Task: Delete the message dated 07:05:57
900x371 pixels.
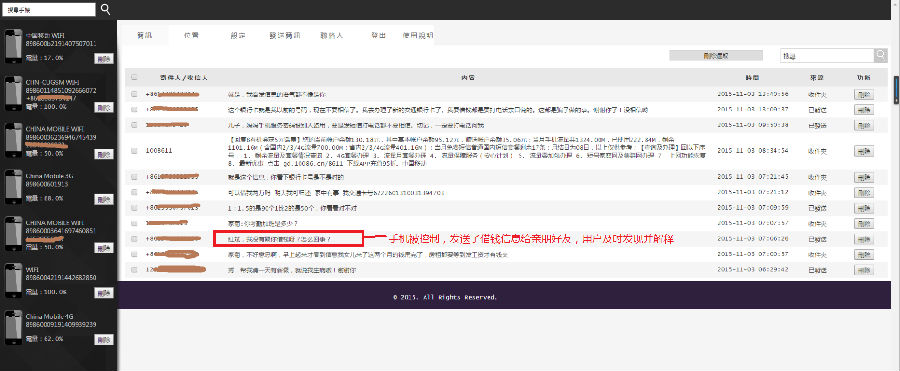Action: click(864, 254)
